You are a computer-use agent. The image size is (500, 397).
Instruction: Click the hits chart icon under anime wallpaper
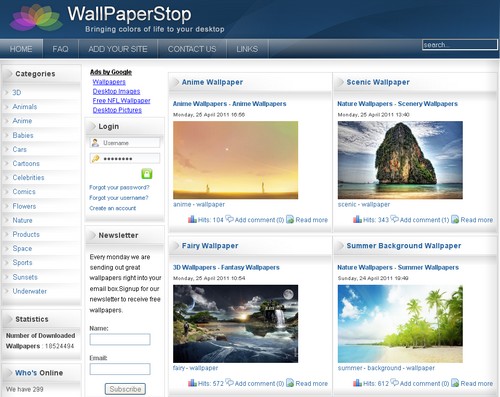point(192,219)
